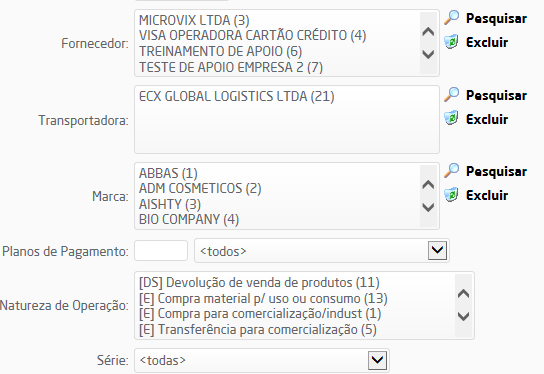Viewport: 544px width, 374px height.
Task: Click down arrow in Fornecedor list
Action: coord(428,54)
